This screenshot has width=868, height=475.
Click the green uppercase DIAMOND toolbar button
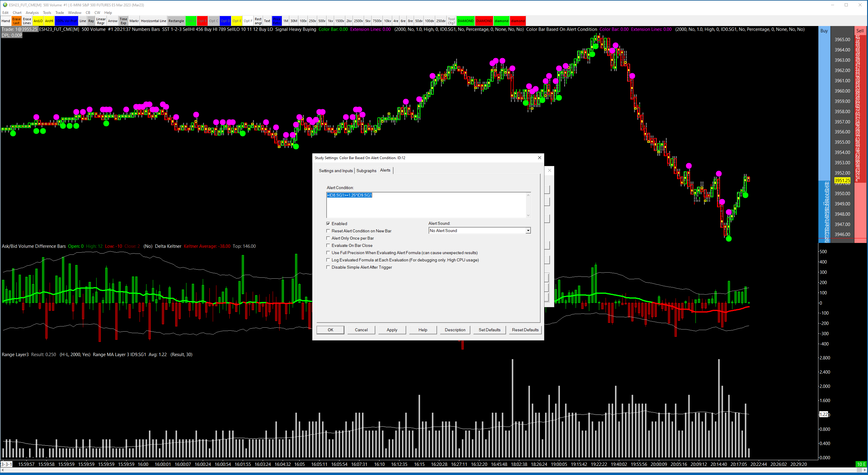(465, 21)
